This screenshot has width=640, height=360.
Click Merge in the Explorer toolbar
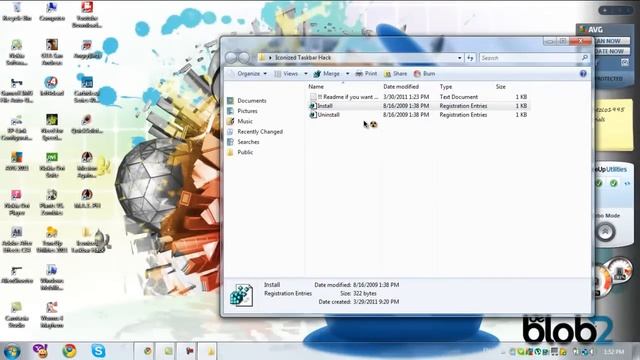[x=327, y=74]
